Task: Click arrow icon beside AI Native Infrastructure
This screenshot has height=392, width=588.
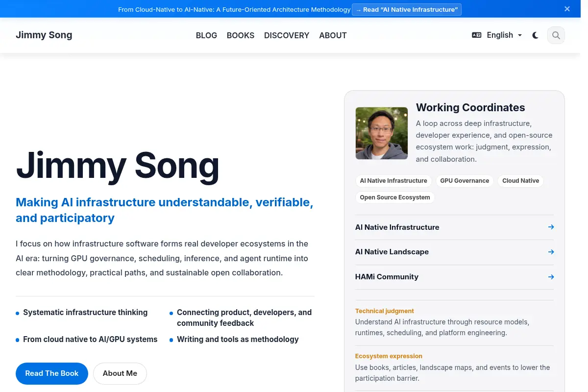Action: point(551,227)
